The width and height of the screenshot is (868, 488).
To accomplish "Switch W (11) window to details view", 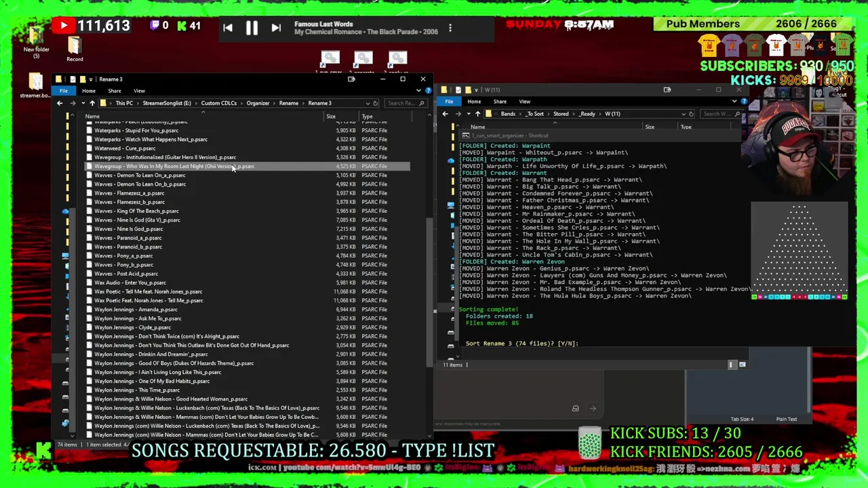I will click(732, 365).
